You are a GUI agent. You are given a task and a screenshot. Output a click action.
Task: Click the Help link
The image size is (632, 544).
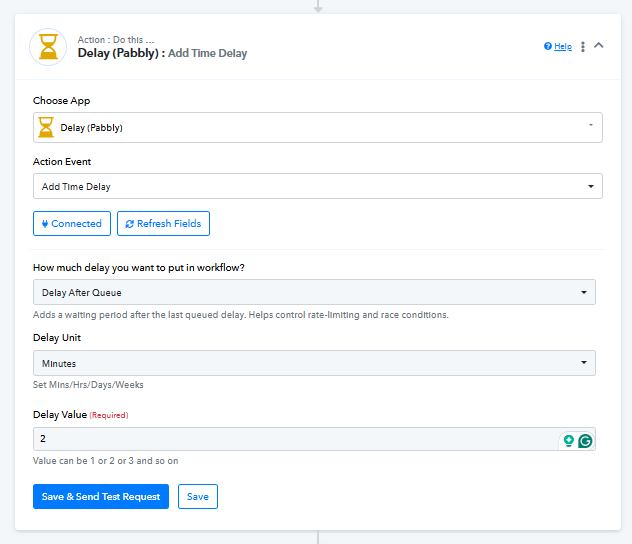(563, 46)
